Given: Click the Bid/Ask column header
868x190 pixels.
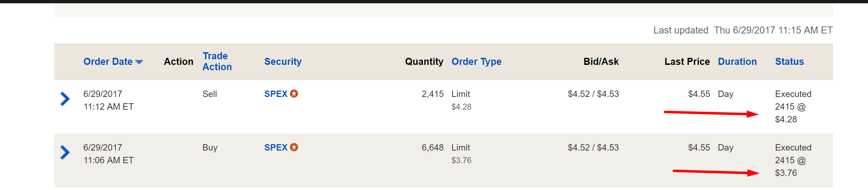Looking at the screenshot, I should [601, 62].
